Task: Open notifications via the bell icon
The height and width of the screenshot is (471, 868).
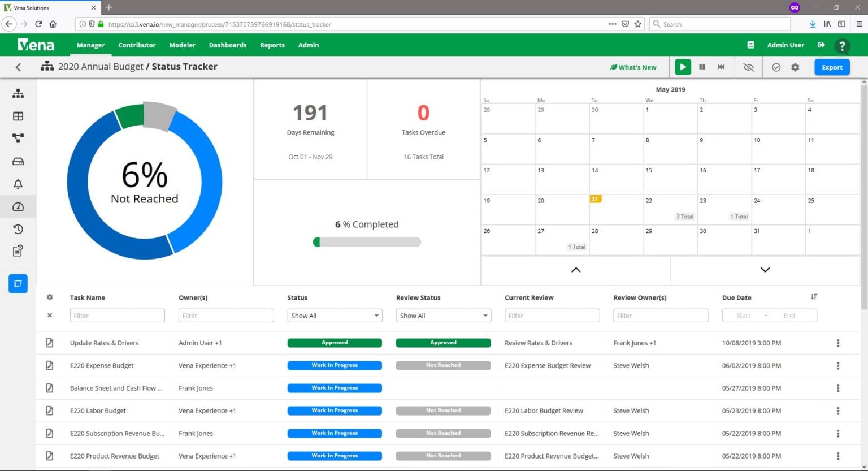Action: point(18,184)
